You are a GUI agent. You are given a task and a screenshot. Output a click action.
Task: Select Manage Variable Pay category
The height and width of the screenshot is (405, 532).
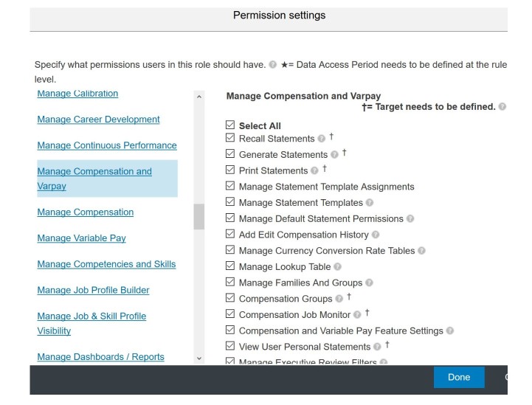pos(81,238)
